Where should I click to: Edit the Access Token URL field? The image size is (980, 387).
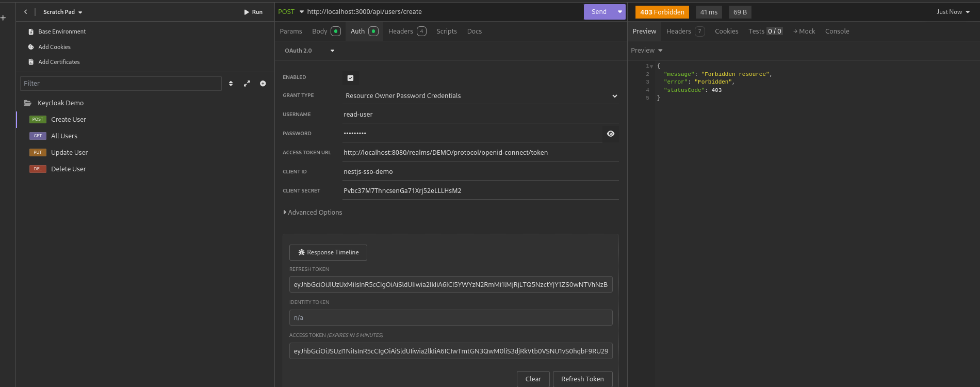(481, 153)
